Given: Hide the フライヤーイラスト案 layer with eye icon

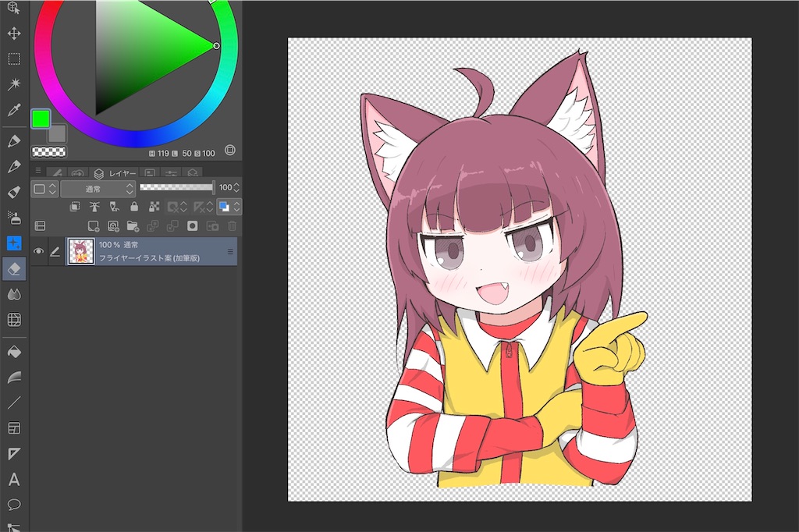Looking at the screenshot, I should coord(38,251).
